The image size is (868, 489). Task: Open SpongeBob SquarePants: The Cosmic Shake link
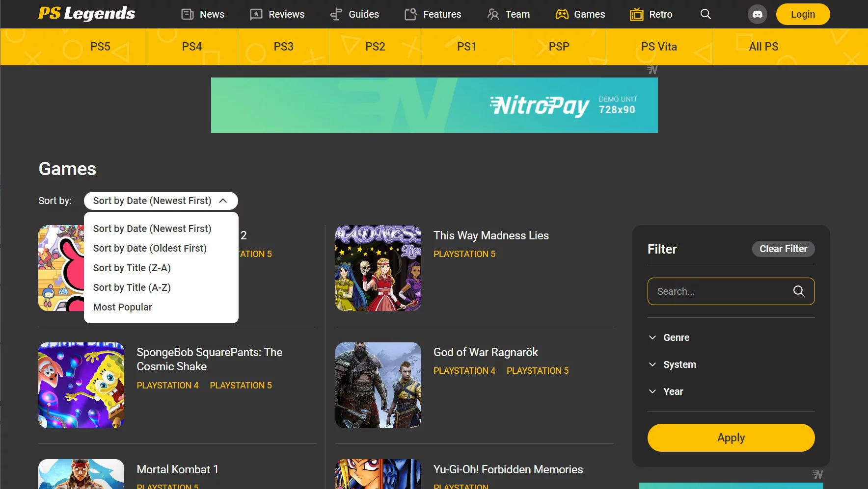pyautogui.click(x=210, y=359)
